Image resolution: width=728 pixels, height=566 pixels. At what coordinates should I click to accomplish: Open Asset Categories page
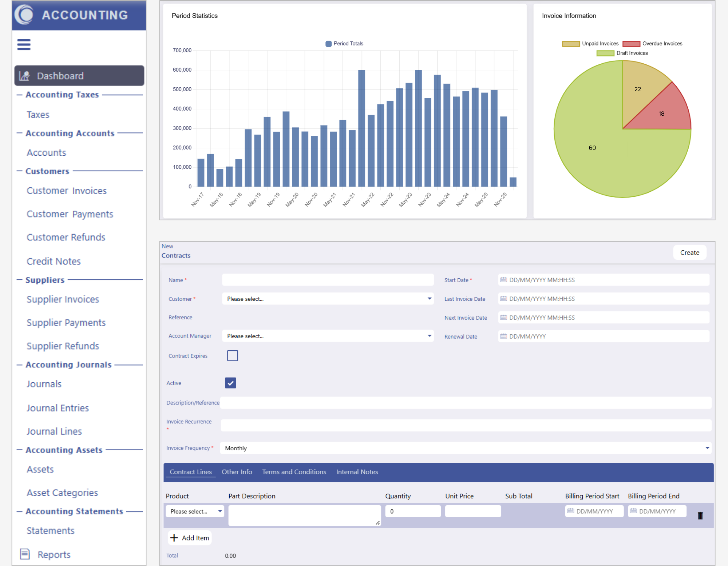62,493
